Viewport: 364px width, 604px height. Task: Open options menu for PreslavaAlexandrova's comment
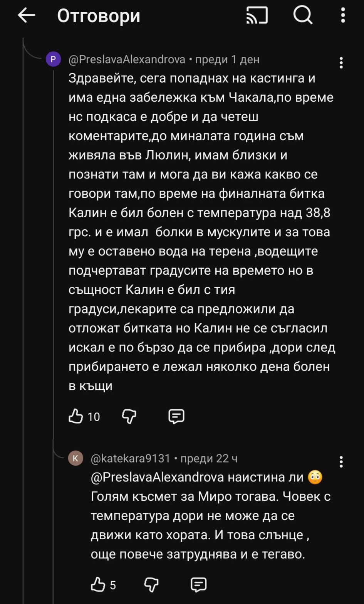(x=341, y=63)
